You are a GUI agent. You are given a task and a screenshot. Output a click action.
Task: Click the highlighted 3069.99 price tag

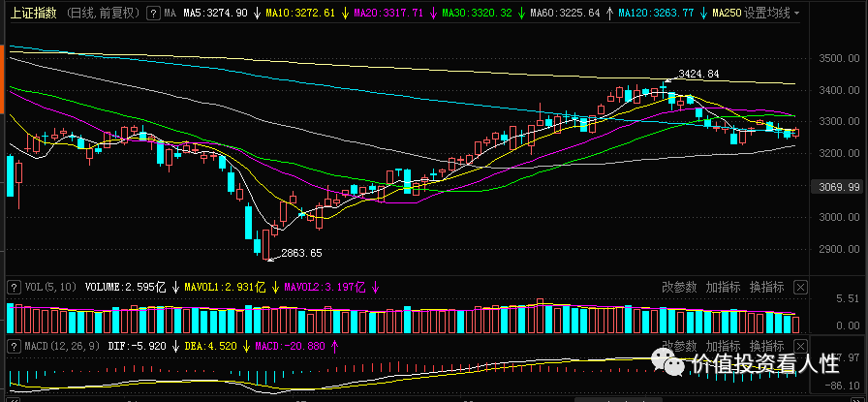[839, 188]
